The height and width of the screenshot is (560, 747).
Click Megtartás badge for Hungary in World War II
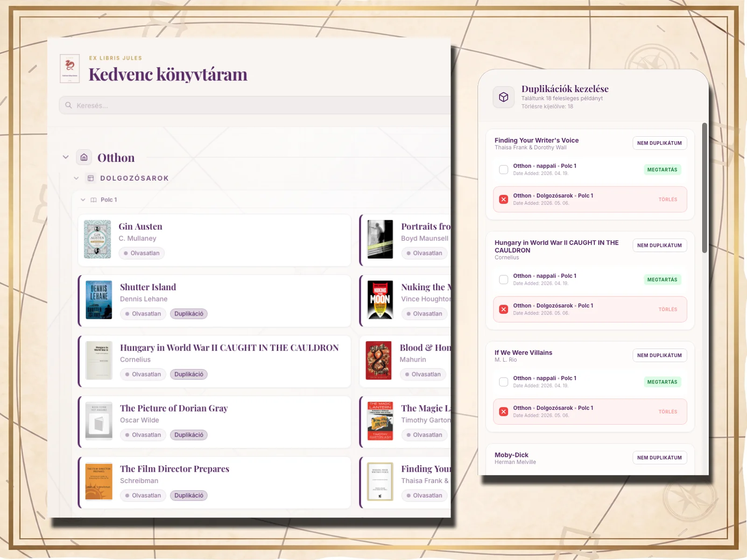[x=662, y=280]
